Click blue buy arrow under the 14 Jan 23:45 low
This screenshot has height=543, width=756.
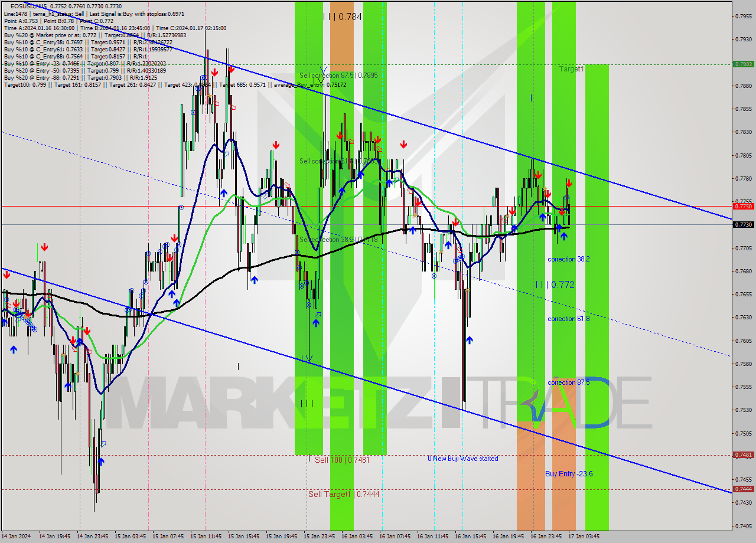tap(101, 462)
